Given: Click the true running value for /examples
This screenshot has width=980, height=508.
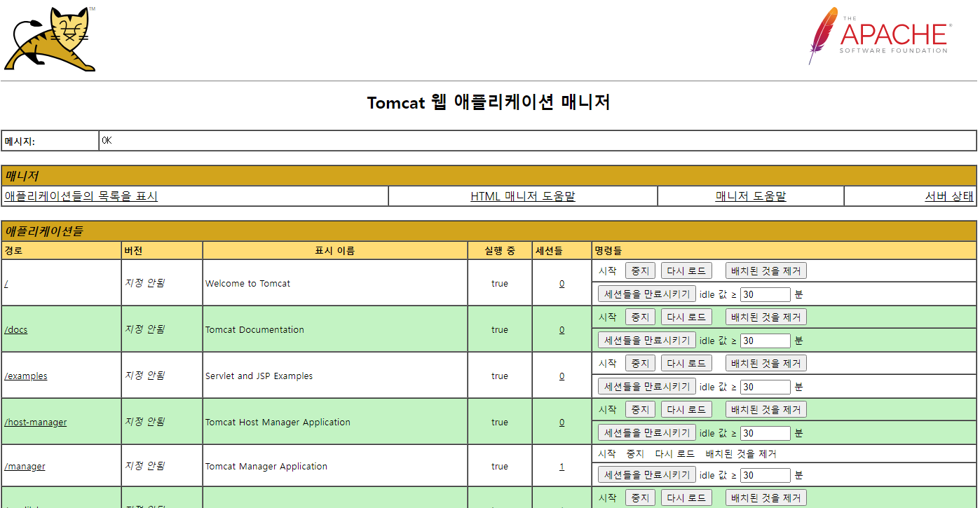Looking at the screenshot, I should (x=500, y=376).
